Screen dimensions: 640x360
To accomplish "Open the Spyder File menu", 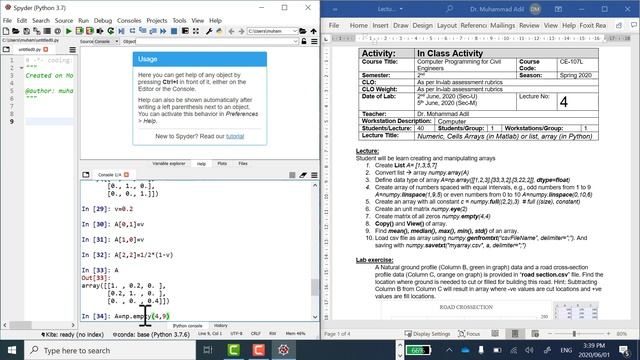I will coord(7,20).
